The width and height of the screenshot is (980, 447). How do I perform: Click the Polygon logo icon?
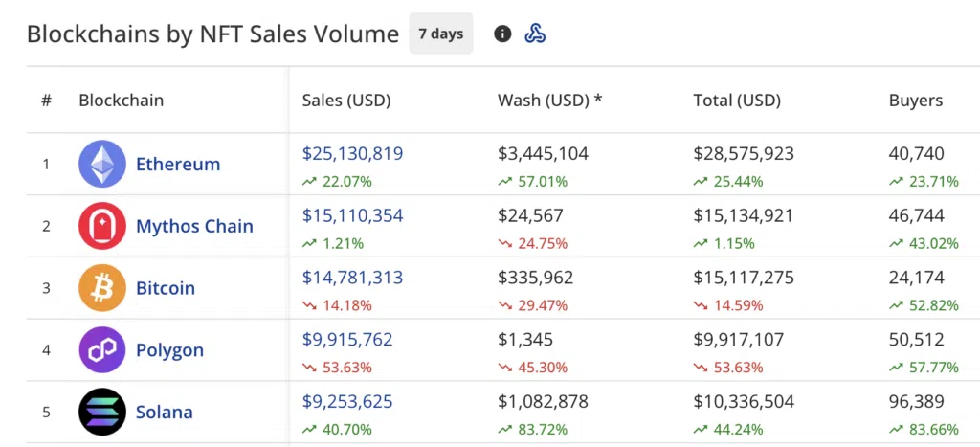pos(101,350)
